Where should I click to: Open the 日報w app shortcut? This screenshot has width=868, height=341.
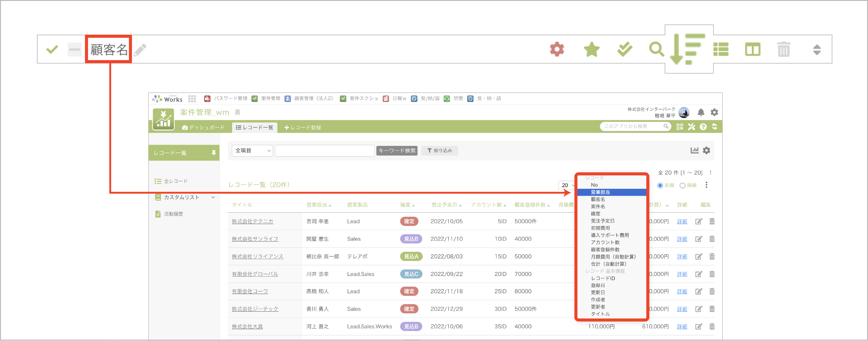[x=394, y=98]
